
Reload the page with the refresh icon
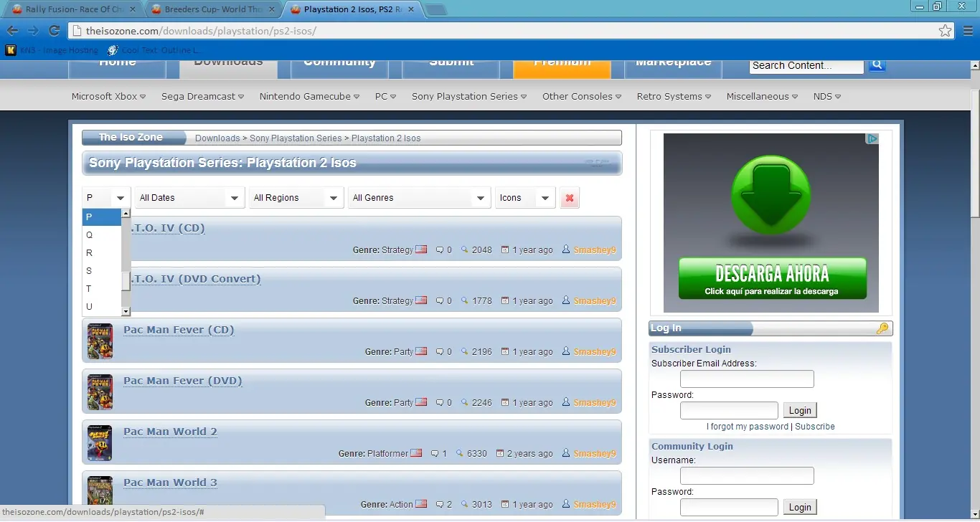point(54,31)
